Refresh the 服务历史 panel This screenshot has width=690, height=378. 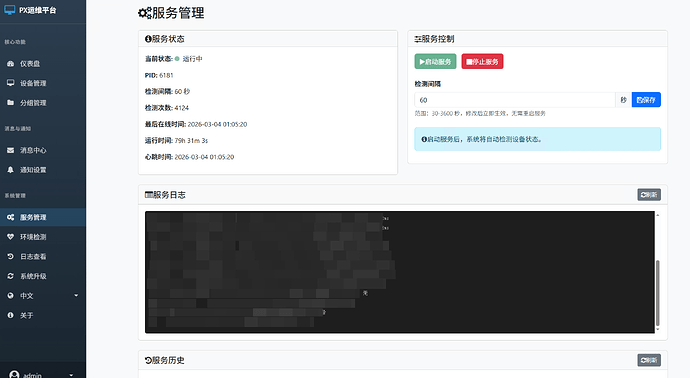(x=649, y=360)
